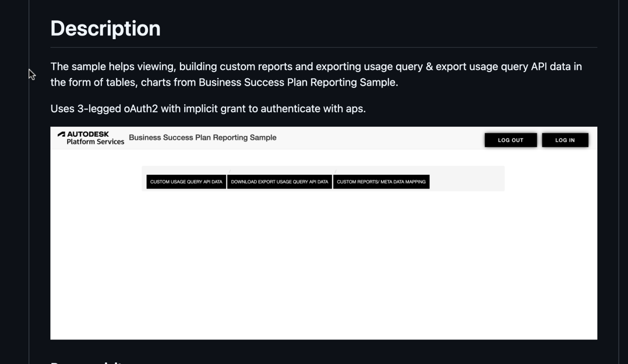Click the Description heading
The width and height of the screenshot is (628, 364).
105,28
